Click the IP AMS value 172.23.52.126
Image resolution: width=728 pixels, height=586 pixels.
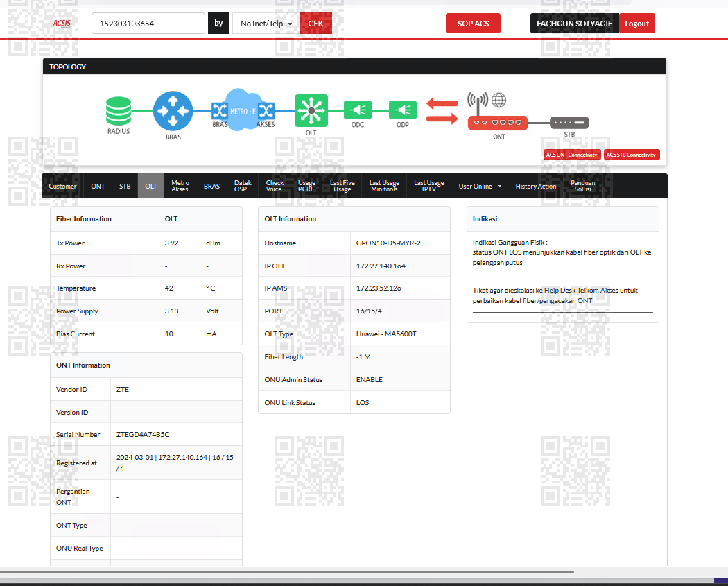point(379,288)
